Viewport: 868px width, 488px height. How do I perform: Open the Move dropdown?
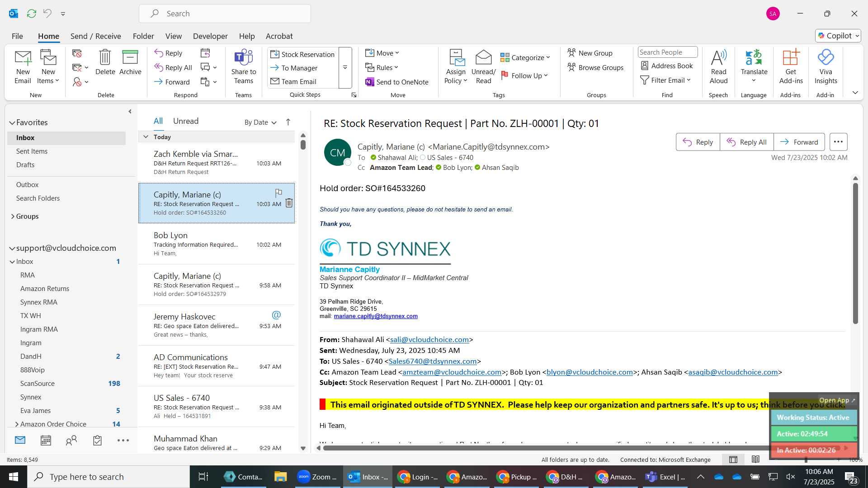[382, 53]
